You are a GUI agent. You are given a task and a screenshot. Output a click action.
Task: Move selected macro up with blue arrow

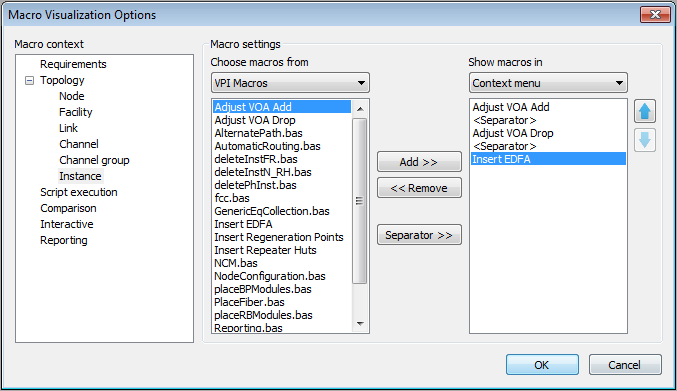point(645,111)
